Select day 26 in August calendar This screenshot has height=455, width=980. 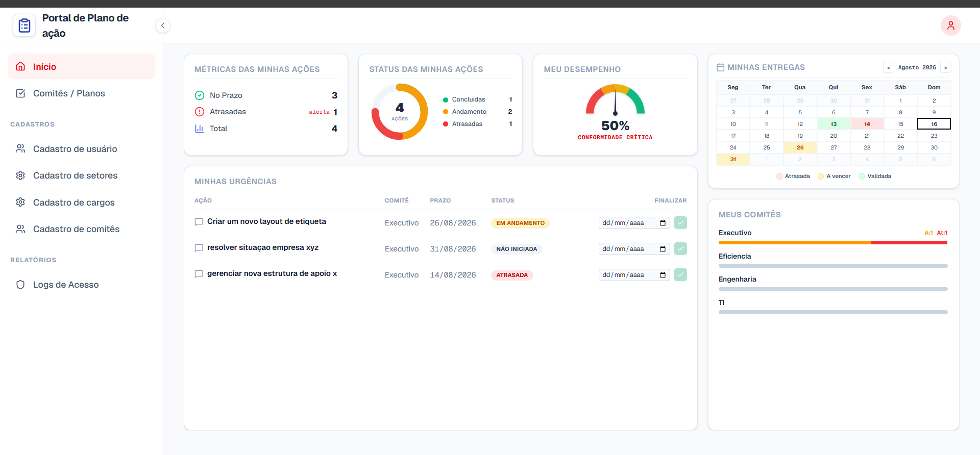point(800,147)
